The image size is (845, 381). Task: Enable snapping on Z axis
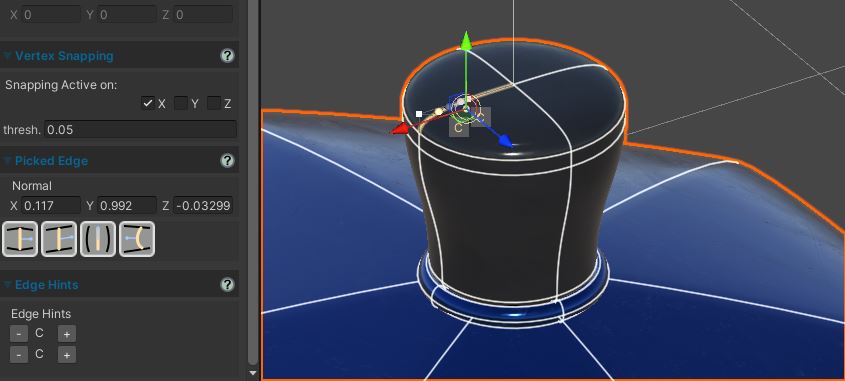point(214,103)
